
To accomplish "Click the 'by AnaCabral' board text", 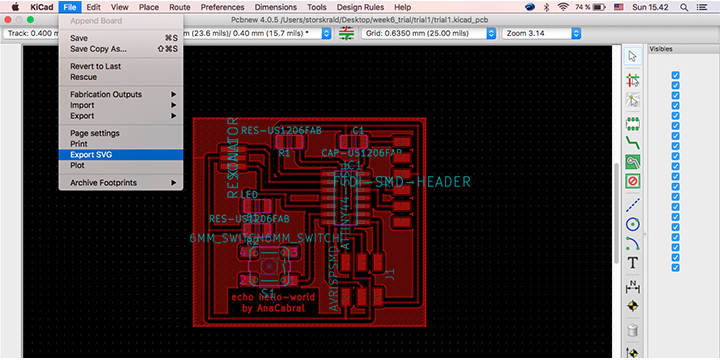I will 274,308.
